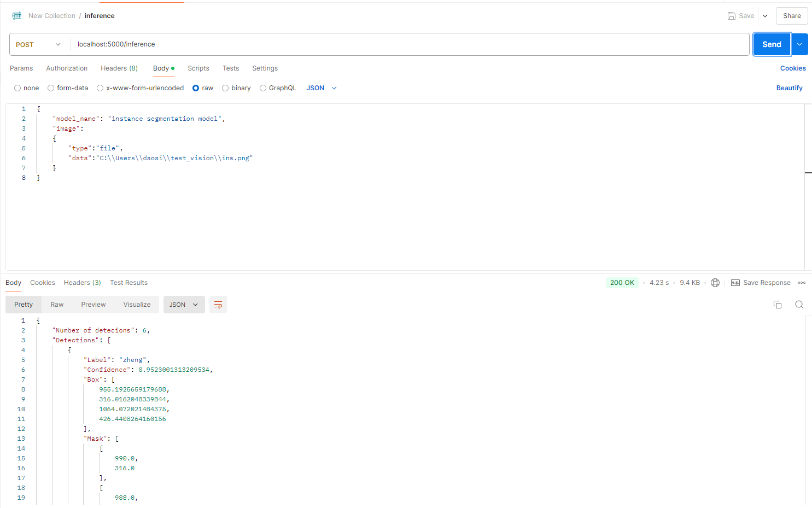Click the network globe icon

click(715, 283)
